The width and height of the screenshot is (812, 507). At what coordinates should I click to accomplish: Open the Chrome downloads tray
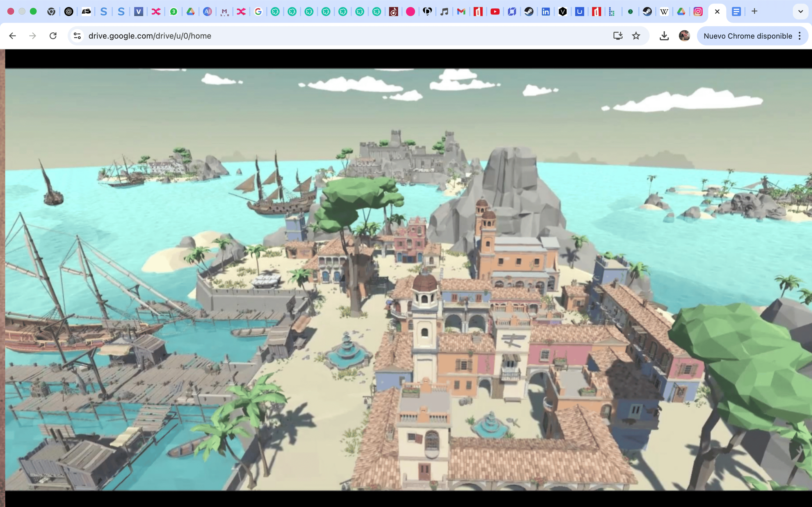click(664, 36)
